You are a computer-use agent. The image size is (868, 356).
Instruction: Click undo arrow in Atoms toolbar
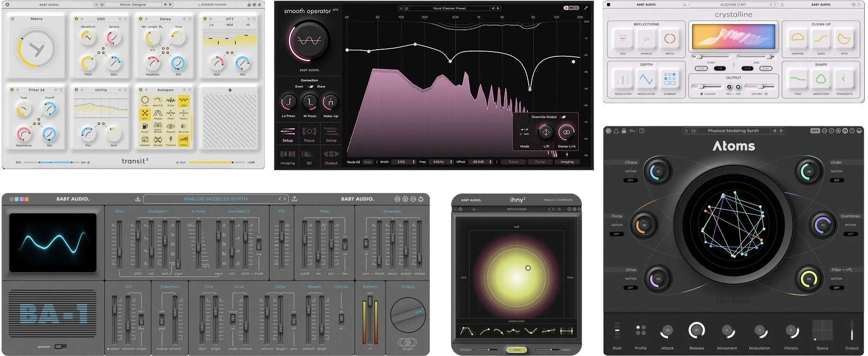point(632,131)
